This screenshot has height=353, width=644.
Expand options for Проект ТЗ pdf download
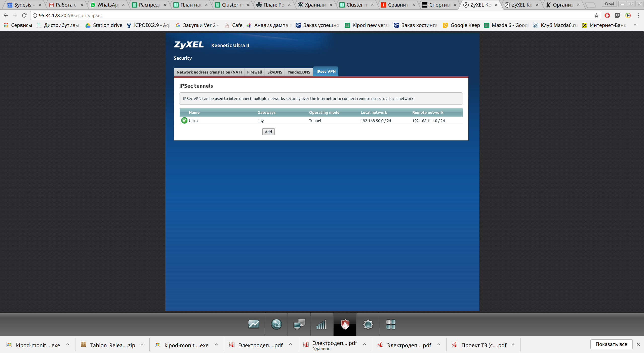[513, 344]
